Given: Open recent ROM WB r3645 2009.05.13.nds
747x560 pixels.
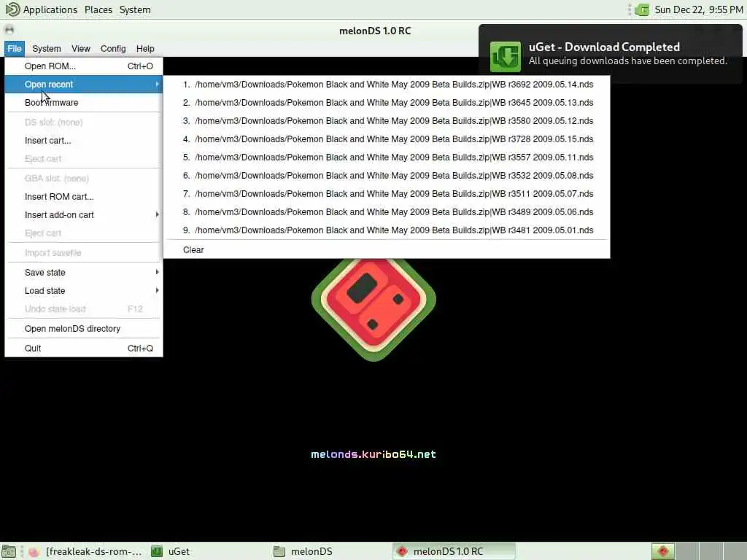Looking at the screenshot, I should click(387, 102).
